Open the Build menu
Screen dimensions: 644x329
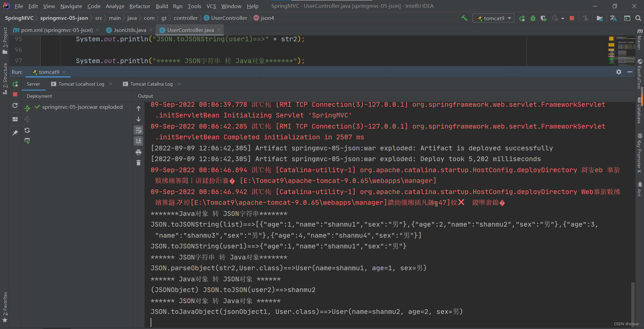pyautogui.click(x=162, y=6)
